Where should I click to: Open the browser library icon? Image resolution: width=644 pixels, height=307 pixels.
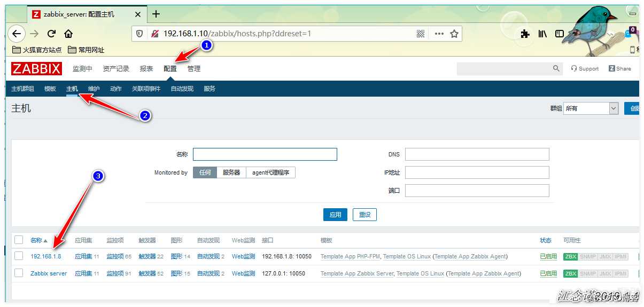(x=542, y=34)
